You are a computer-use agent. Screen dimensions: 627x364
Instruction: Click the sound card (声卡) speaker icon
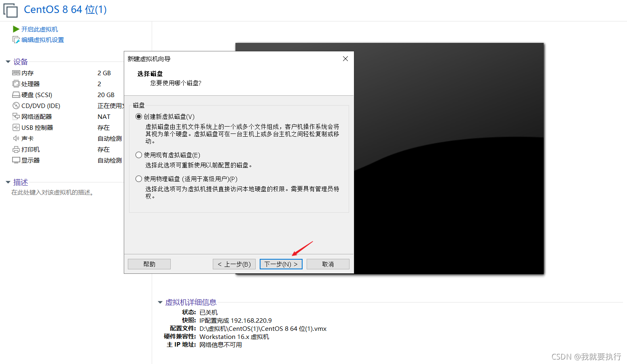[16, 138]
